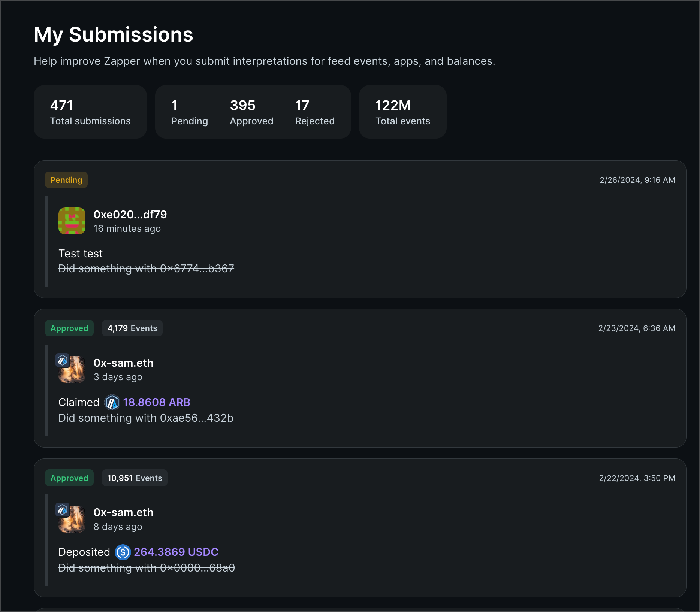Click the ARB token icon beside 18.8608 ARB
Viewport: 700px width, 612px height.
[112, 402]
